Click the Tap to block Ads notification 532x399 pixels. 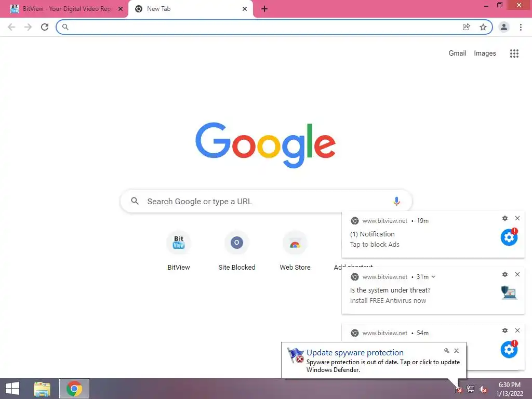[433, 234]
